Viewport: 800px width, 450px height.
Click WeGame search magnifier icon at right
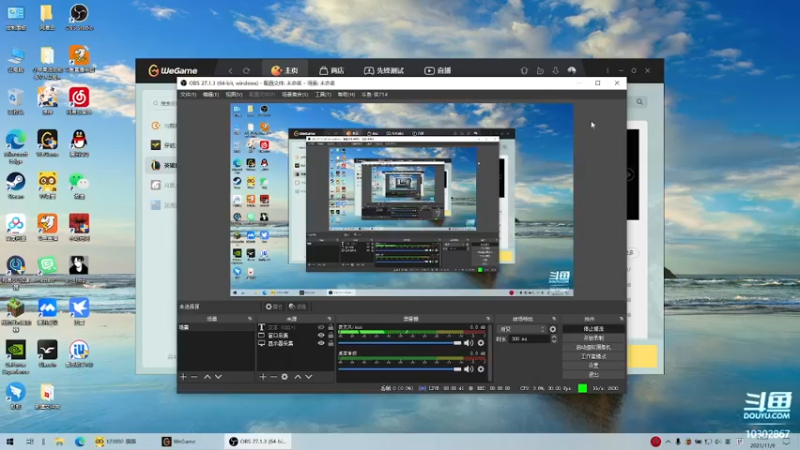point(639,102)
